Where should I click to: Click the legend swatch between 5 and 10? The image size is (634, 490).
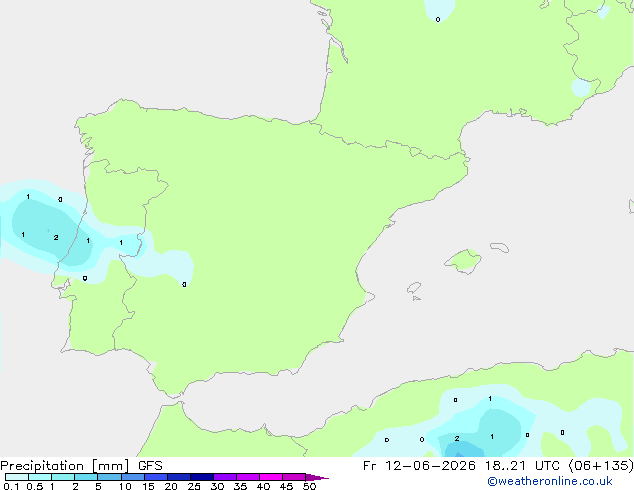(x=109, y=477)
